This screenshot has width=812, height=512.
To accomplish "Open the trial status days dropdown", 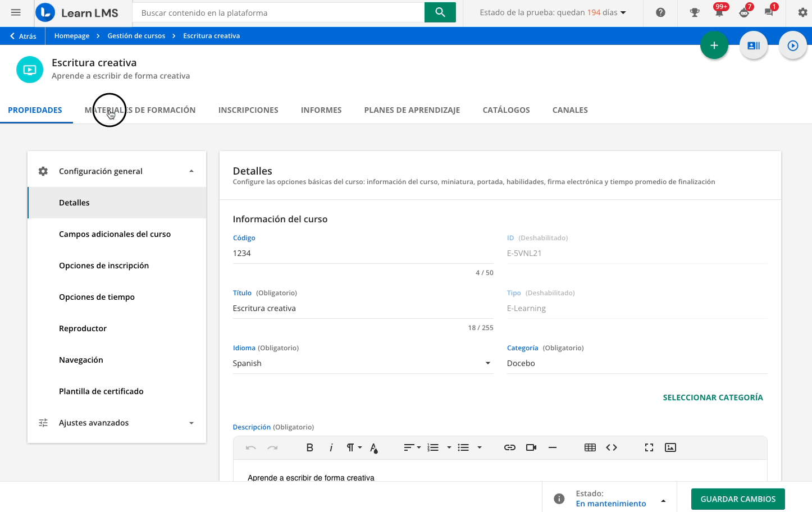I will point(553,12).
